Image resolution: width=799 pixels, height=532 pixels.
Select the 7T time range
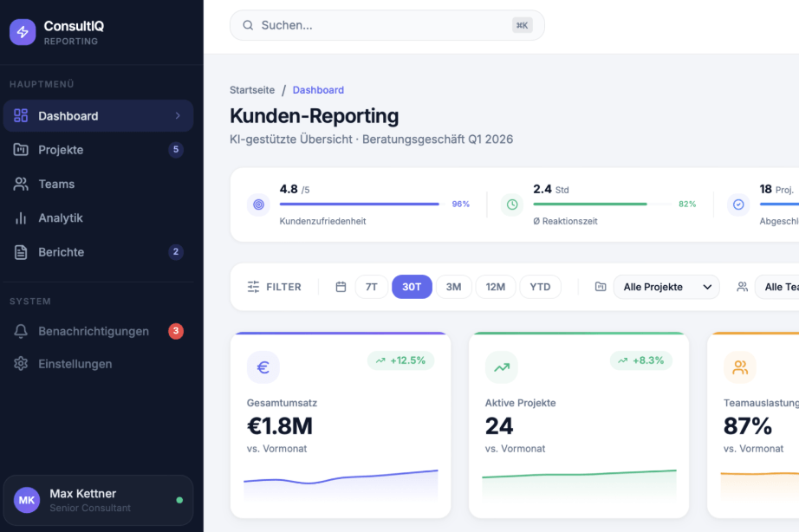pos(371,287)
